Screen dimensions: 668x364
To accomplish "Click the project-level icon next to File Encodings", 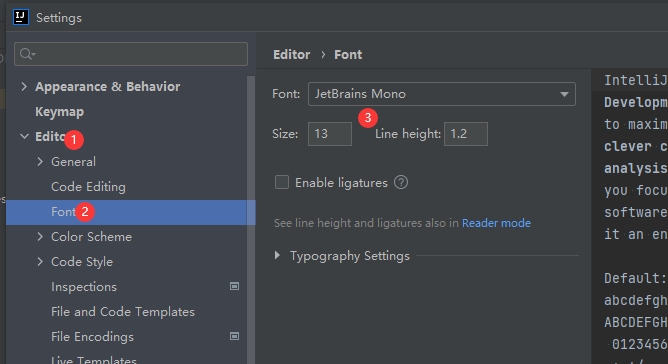I will click(234, 336).
